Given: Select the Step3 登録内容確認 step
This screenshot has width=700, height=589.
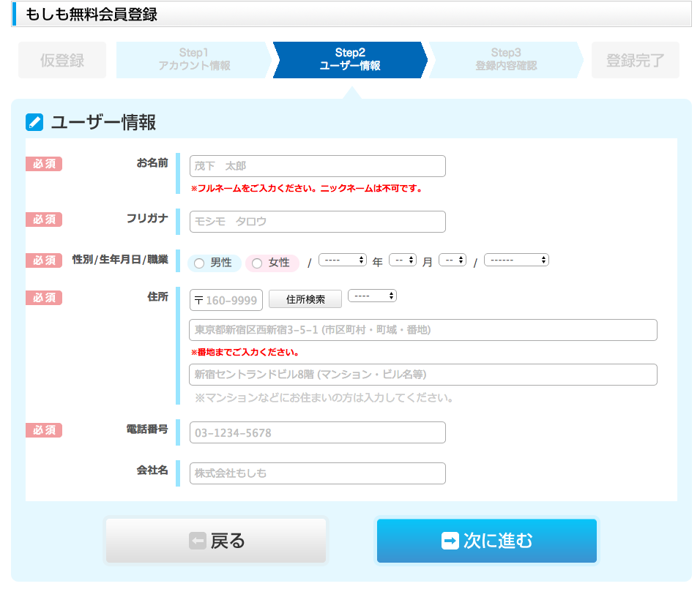Looking at the screenshot, I should pyautogui.click(x=505, y=59).
